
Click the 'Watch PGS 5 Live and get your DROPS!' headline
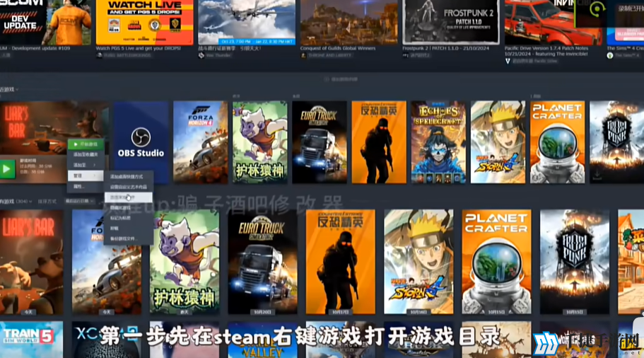(138, 48)
